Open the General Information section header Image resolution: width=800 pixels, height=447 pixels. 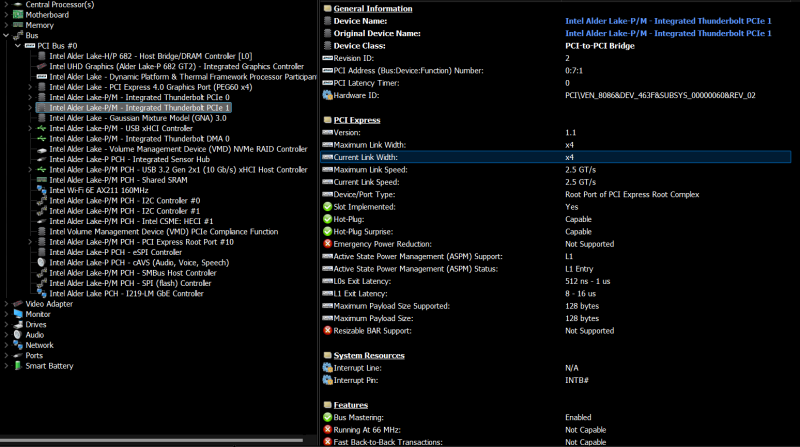tap(372, 9)
